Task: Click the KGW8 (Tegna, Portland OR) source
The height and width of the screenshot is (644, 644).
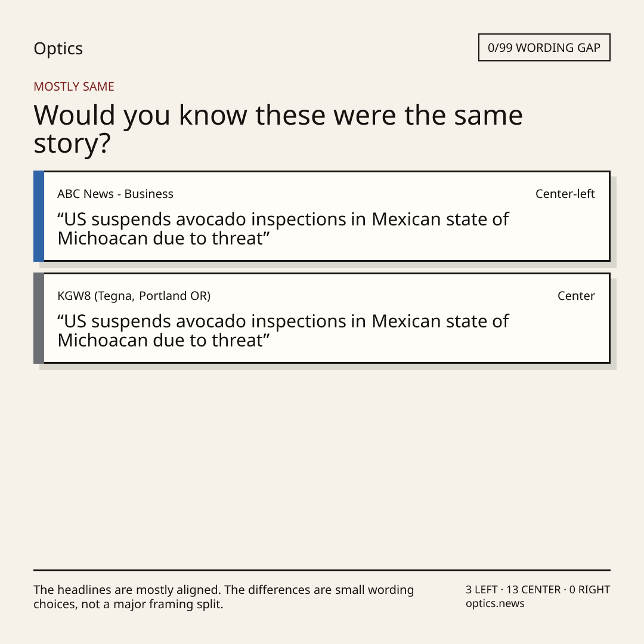Action: coord(134,296)
